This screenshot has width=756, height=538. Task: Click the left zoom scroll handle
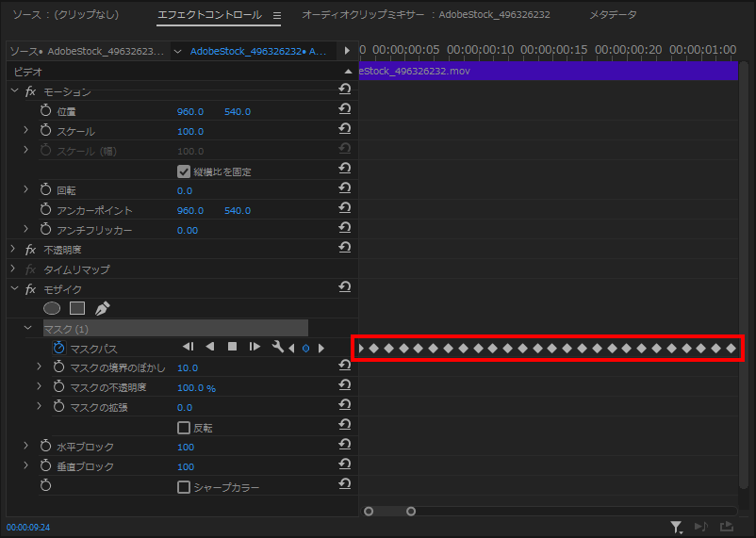coord(369,511)
